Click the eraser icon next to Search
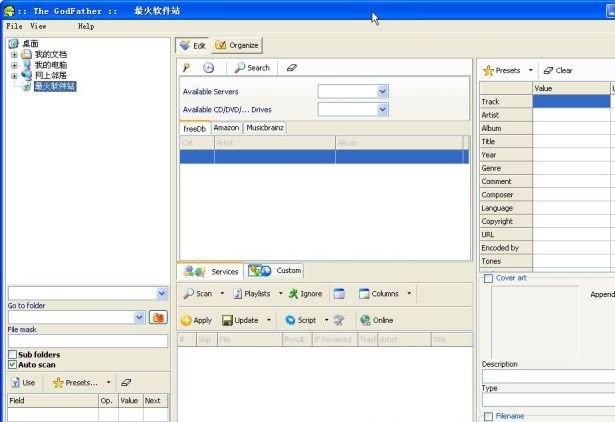615x422 pixels. click(291, 68)
